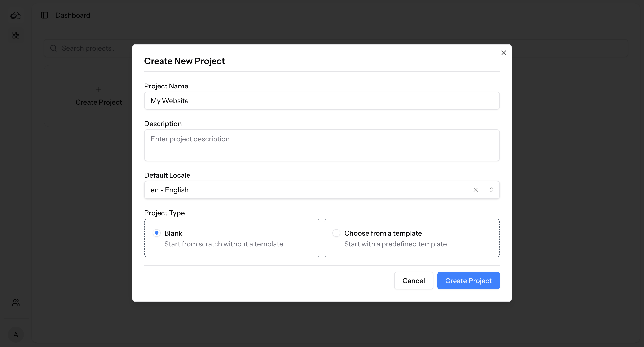Choose from a template project type
644x347 pixels.
pyautogui.click(x=336, y=233)
